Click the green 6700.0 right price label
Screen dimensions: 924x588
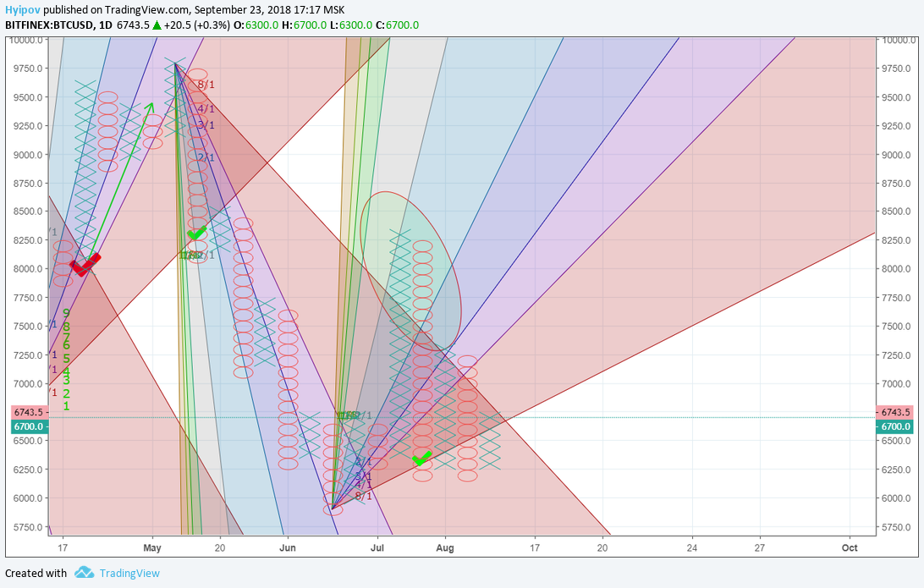point(896,426)
